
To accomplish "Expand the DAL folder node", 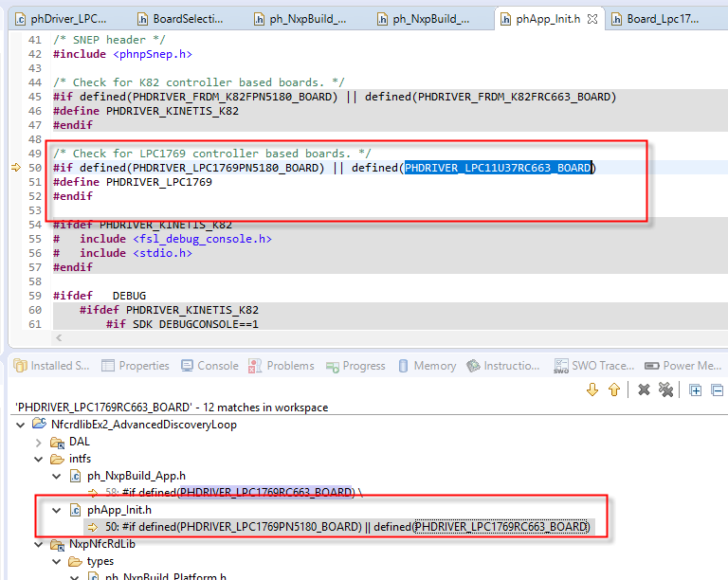I will point(39,443).
